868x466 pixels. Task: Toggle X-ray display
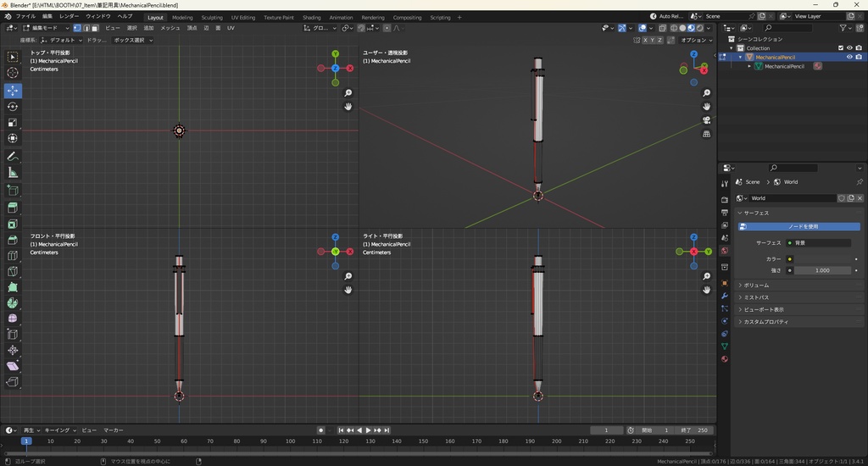(x=662, y=28)
